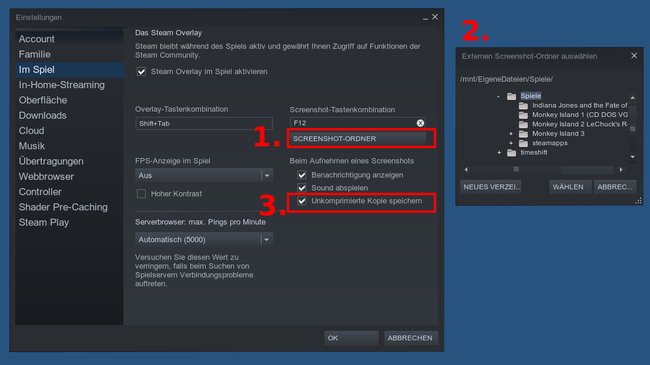
Task: Open Serverbrowser max Pings dropdown
Action: click(204, 240)
